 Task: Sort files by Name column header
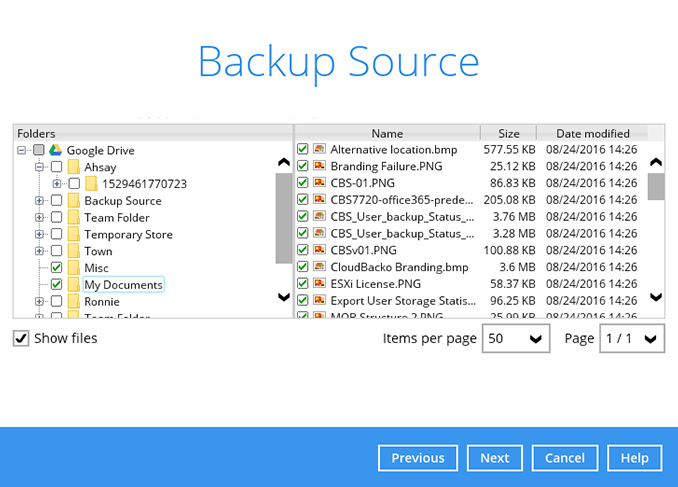coord(387,133)
